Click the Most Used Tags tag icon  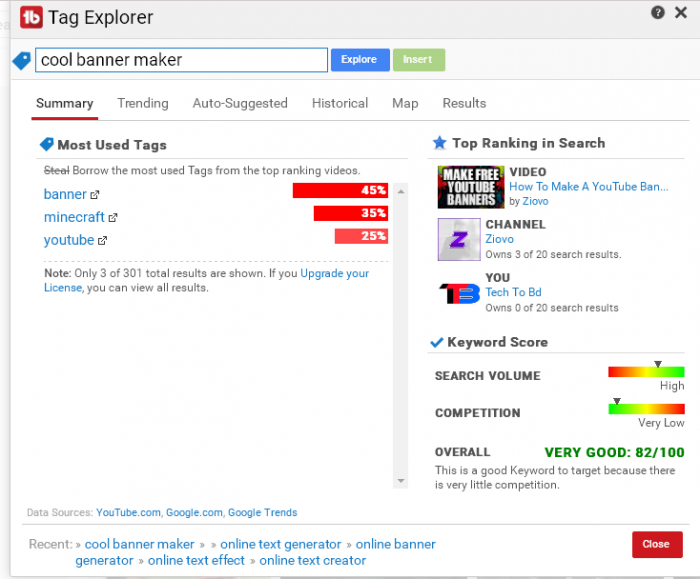pyautogui.click(x=46, y=144)
